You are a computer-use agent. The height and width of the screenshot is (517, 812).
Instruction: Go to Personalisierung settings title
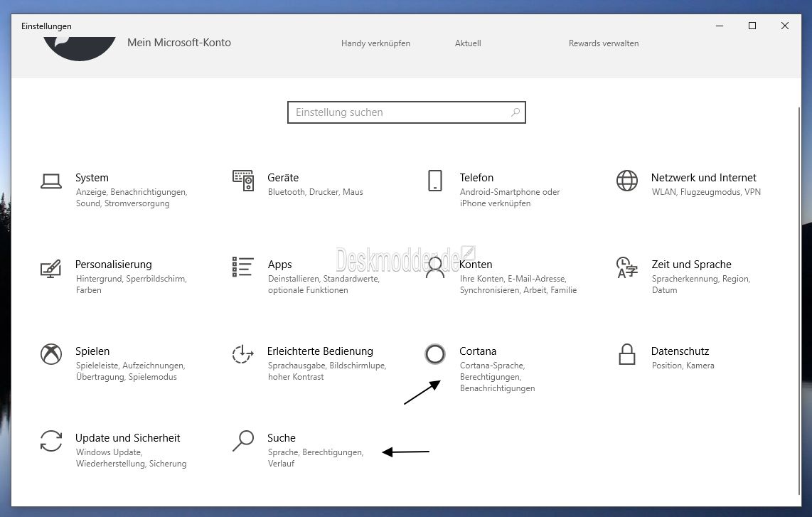(114, 265)
